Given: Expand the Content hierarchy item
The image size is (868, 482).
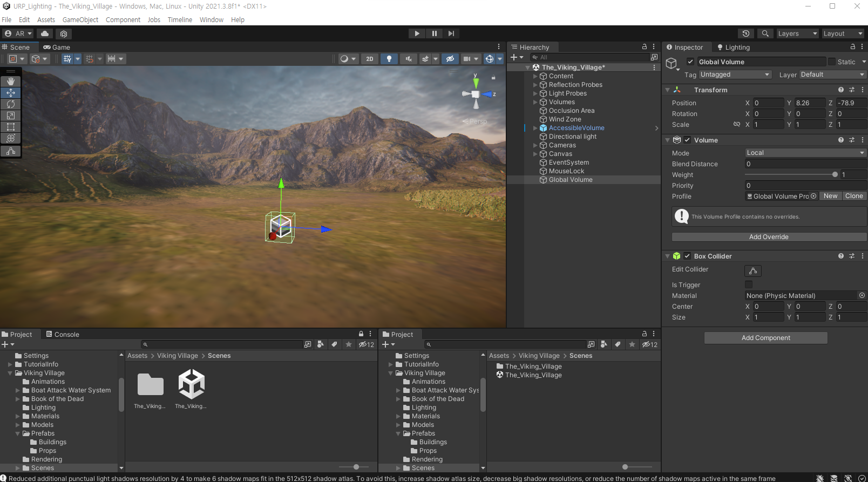Looking at the screenshot, I should pos(535,76).
